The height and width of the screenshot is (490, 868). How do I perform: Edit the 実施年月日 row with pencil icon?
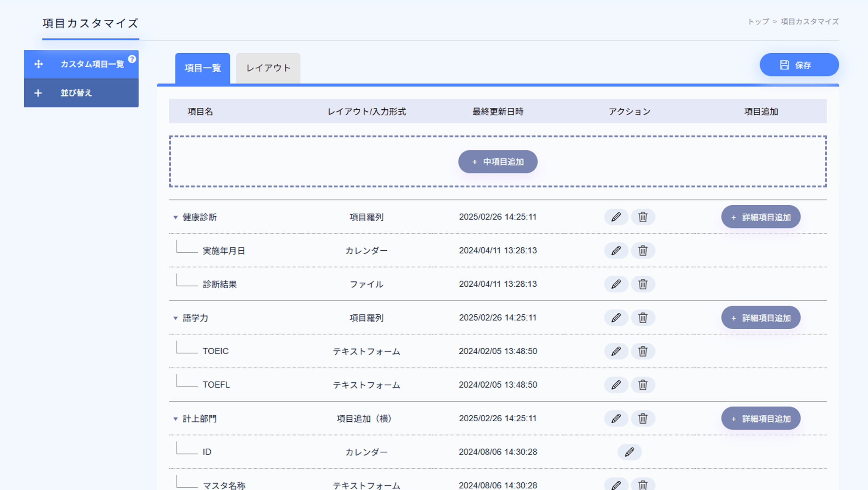(x=616, y=250)
